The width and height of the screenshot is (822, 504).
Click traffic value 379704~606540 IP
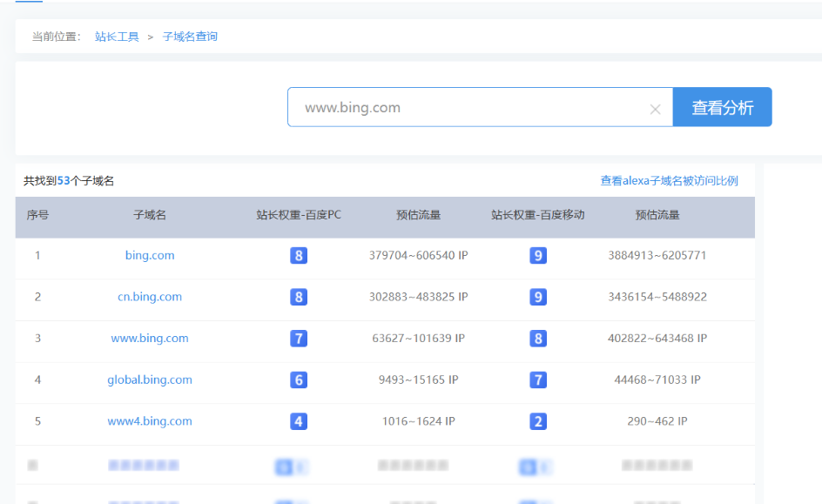coord(418,255)
